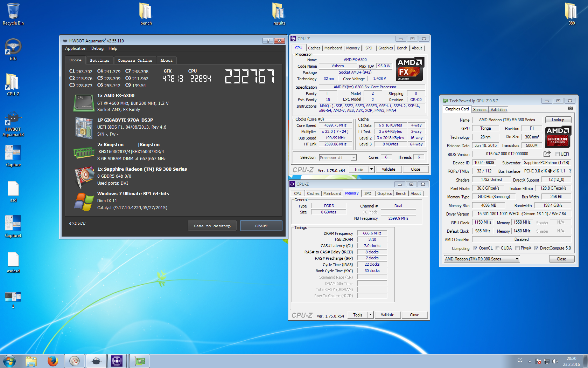Select the CPU-Z taskbar item
Viewport: 588px width, 368px height.
point(118,361)
